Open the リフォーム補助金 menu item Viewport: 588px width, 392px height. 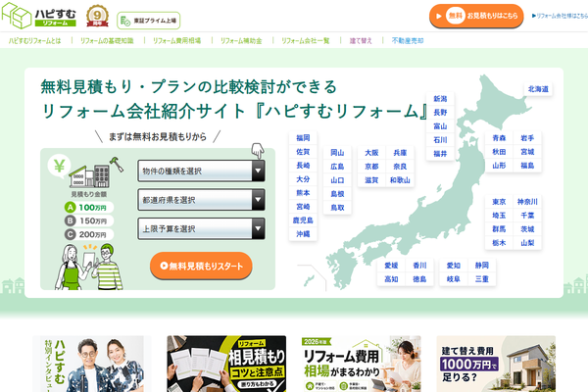point(241,40)
